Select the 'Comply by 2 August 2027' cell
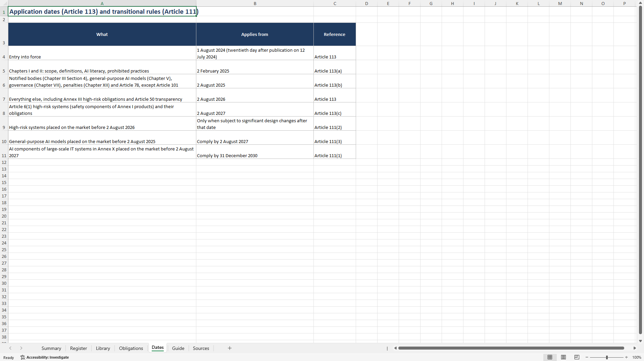This screenshot has width=644, height=361. pos(255,138)
